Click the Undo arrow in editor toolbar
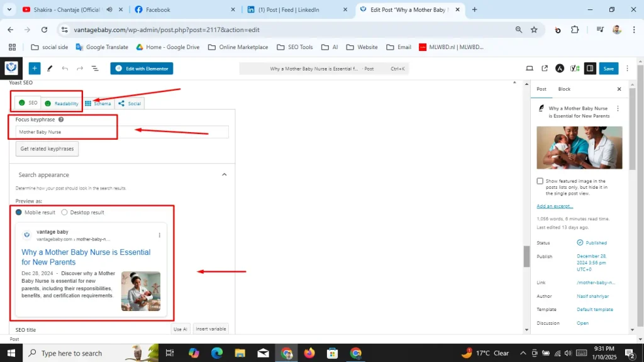Screen dimensions: 644x362 point(65,69)
